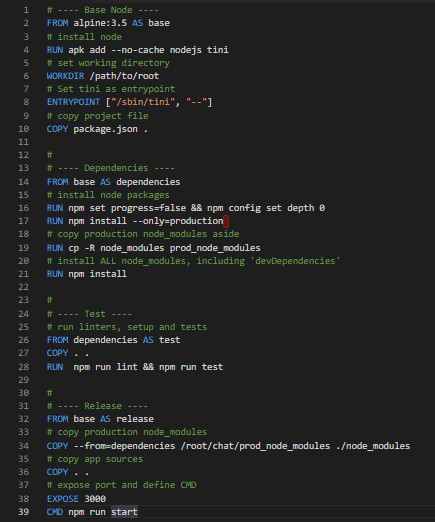Click the '# install node' comment

coord(84,37)
